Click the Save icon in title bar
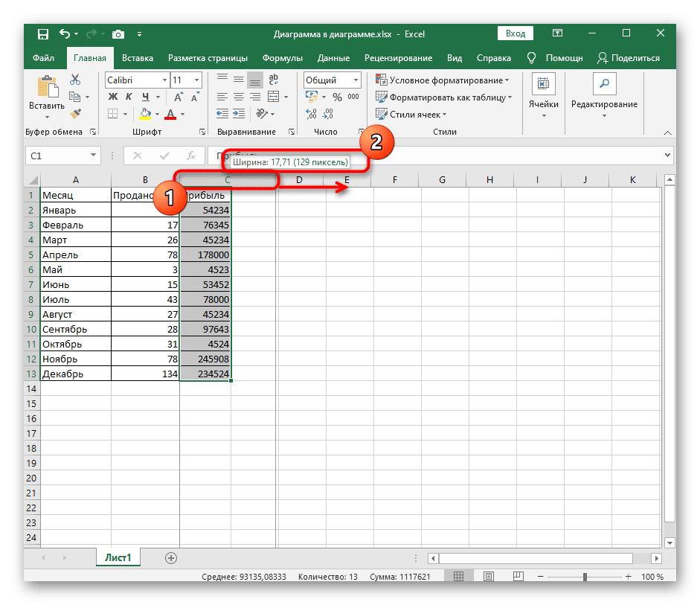This screenshot has height=605, width=700. (43, 34)
